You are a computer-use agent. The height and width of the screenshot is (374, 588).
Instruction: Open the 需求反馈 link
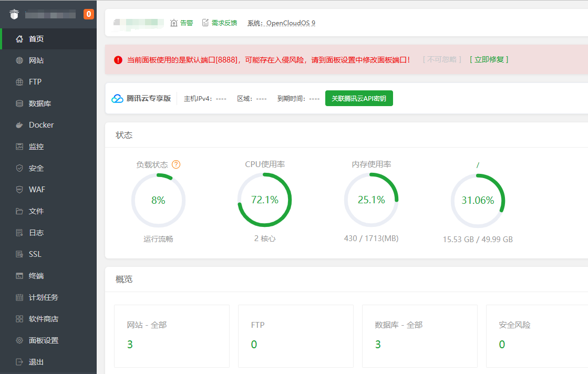(x=220, y=23)
